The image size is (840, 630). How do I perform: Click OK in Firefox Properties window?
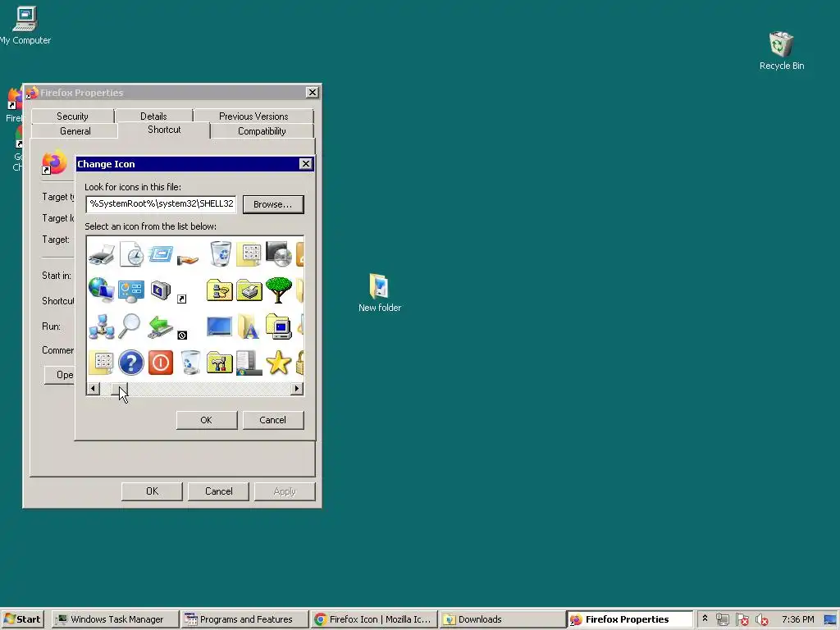(x=152, y=491)
